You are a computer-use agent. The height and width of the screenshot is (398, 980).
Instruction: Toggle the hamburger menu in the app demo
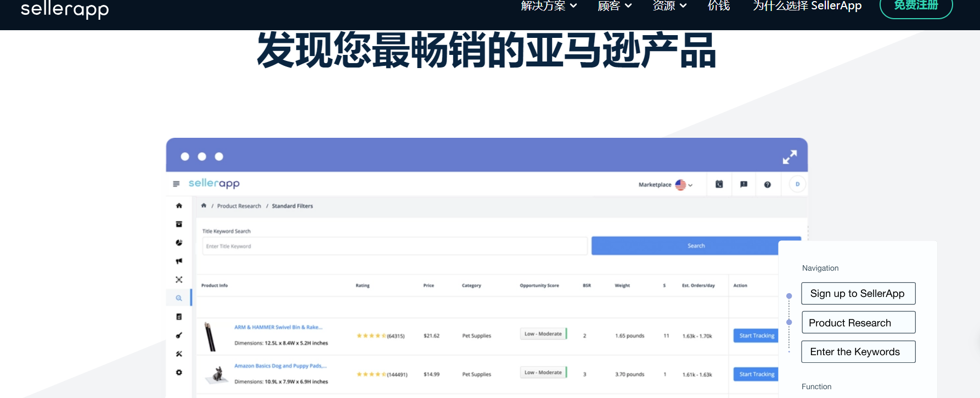click(176, 184)
